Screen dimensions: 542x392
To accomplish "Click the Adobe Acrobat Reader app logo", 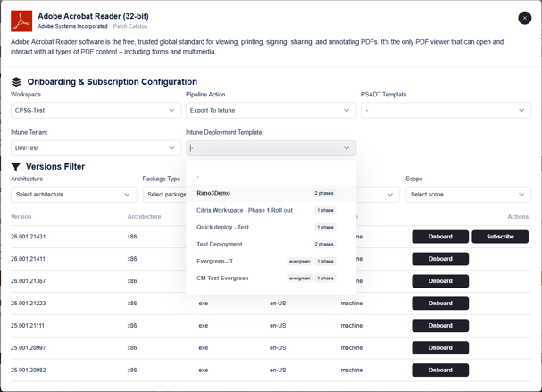I will click(x=21, y=21).
